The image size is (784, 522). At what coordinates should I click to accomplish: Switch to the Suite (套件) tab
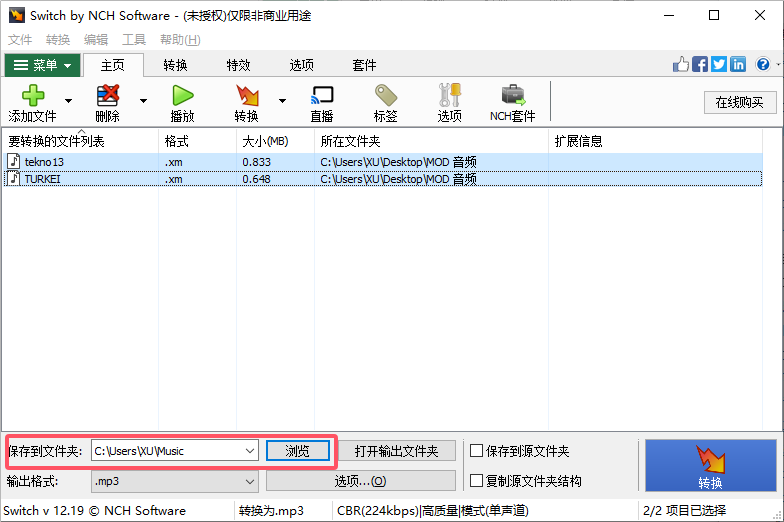[364, 65]
